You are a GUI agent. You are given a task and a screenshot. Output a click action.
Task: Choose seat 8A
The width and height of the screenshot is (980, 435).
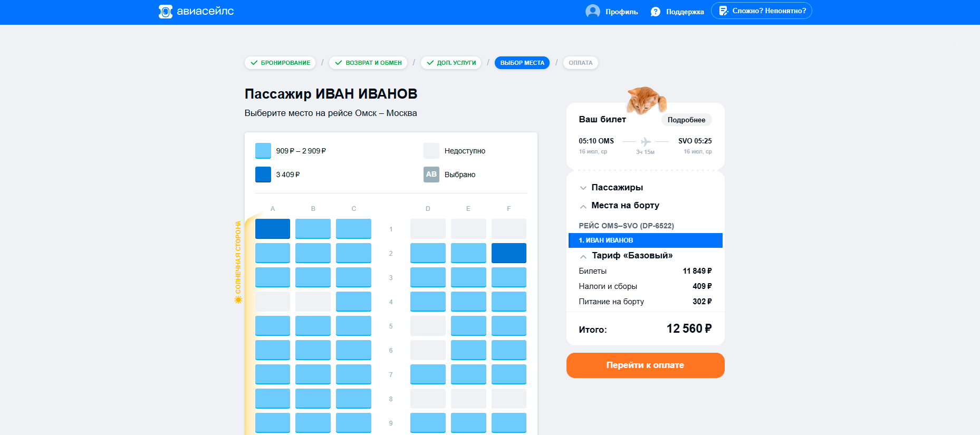click(273, 399)
